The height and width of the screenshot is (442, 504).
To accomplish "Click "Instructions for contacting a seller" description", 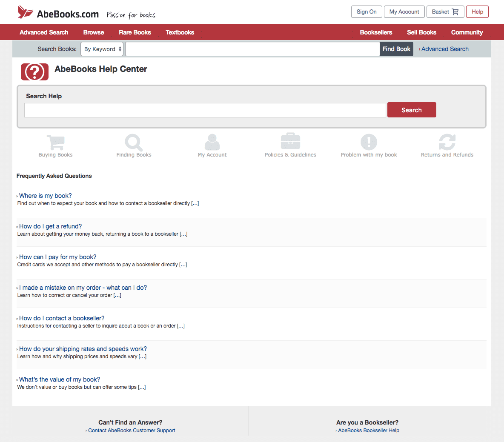I will point(101,326).
